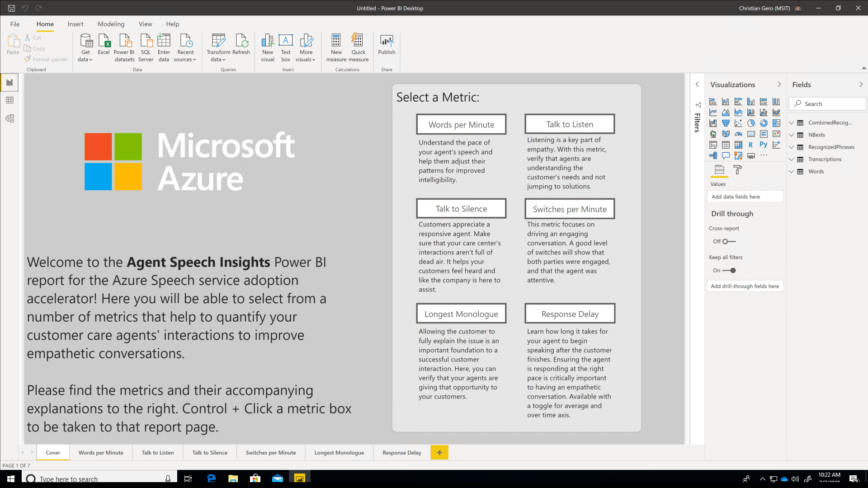Click the Words per Minute metric button
868x488 pixels.
[461, 125]
